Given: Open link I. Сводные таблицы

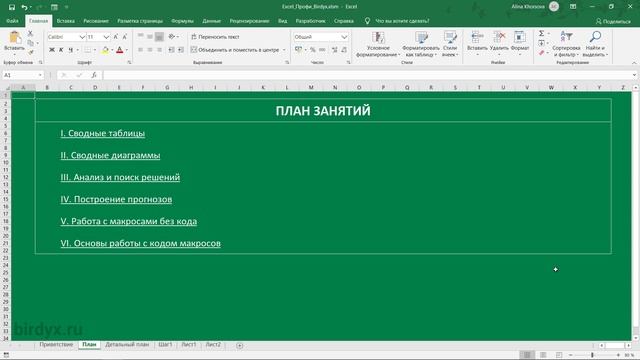Looking at the screenshot, I should (102, 133).
